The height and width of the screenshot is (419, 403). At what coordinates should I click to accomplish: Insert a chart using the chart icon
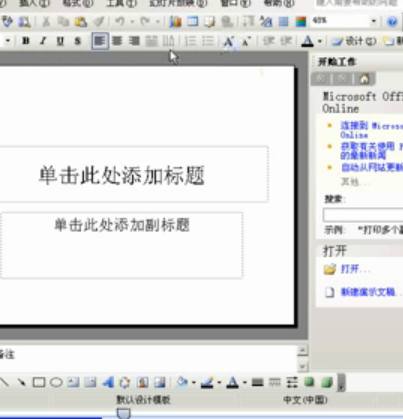point(175,22)
